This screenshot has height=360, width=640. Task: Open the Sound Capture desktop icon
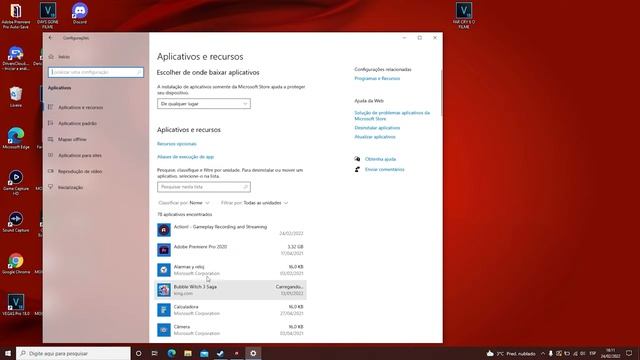pyautogui.click(x=16, y=222)
